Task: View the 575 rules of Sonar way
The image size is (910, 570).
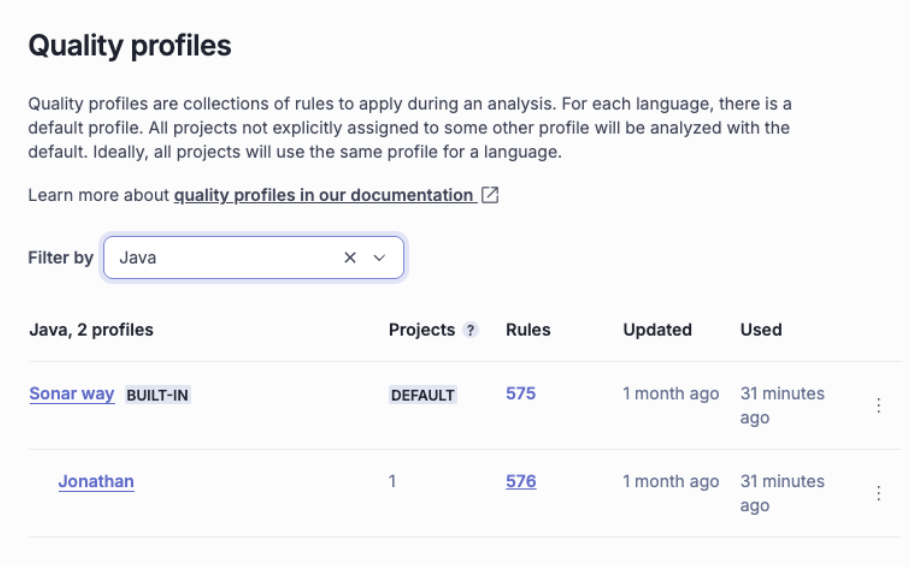Action: point(520,394)
